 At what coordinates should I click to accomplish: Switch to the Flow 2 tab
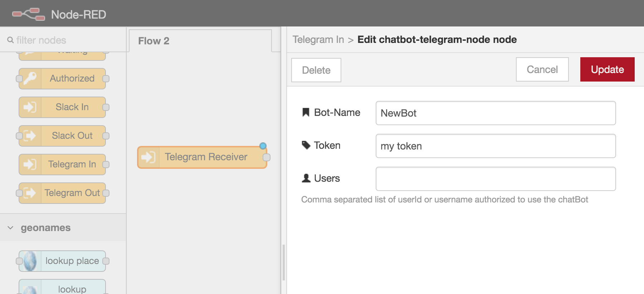200,41
